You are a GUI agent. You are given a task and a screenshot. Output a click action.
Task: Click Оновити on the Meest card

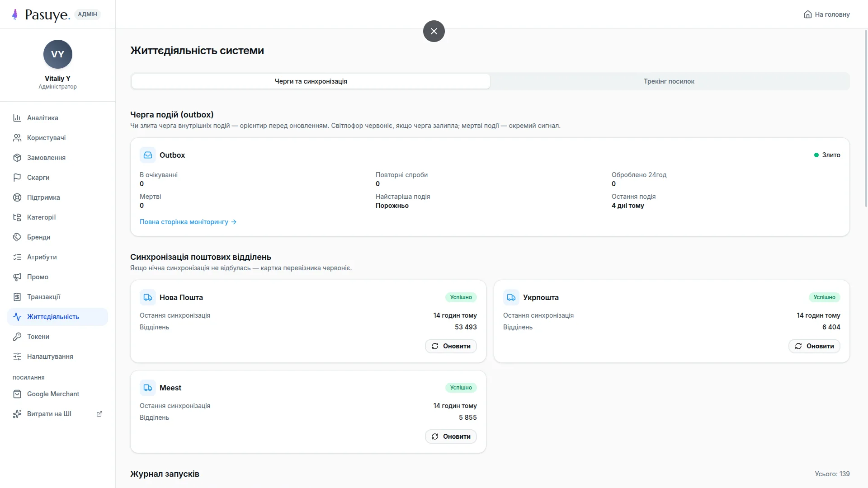(x=451, y=436)
